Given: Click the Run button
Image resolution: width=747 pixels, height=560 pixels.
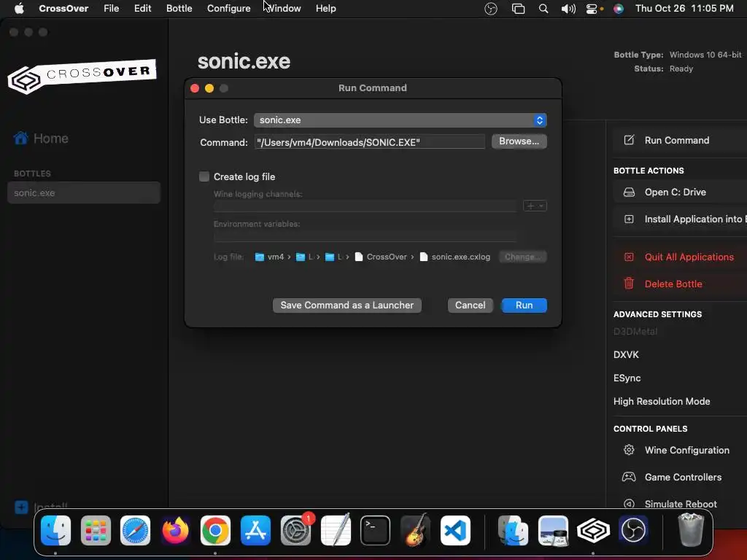Looking at the screenshot, I should tap(524, 306).
